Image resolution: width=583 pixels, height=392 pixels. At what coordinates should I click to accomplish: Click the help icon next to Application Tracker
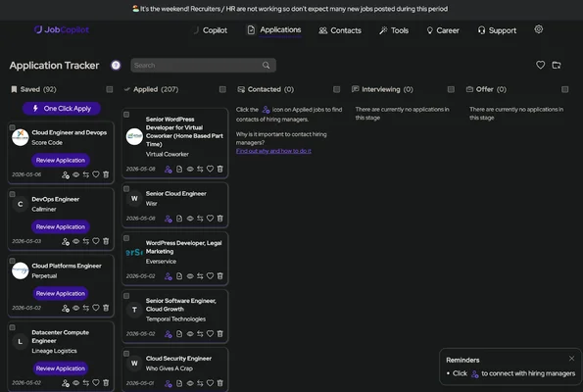(116, 66)
